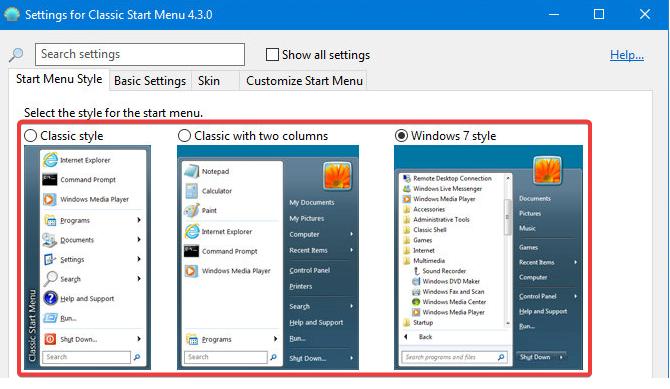This screenshot has width=670, height=389.
Task: Click Windows Live Messenger icon in Windows 7 preview
Action: (406, 189)
